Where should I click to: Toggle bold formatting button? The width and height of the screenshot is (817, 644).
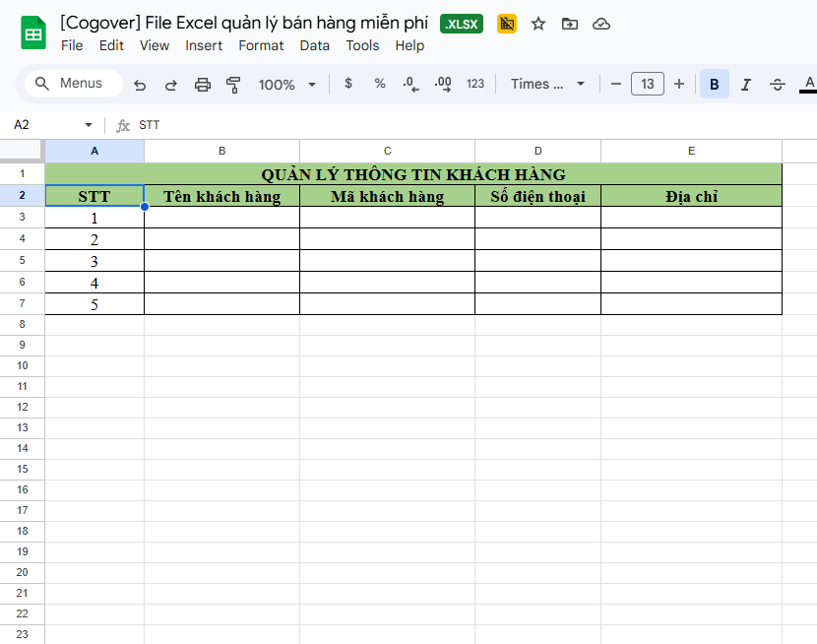(715, 84)
